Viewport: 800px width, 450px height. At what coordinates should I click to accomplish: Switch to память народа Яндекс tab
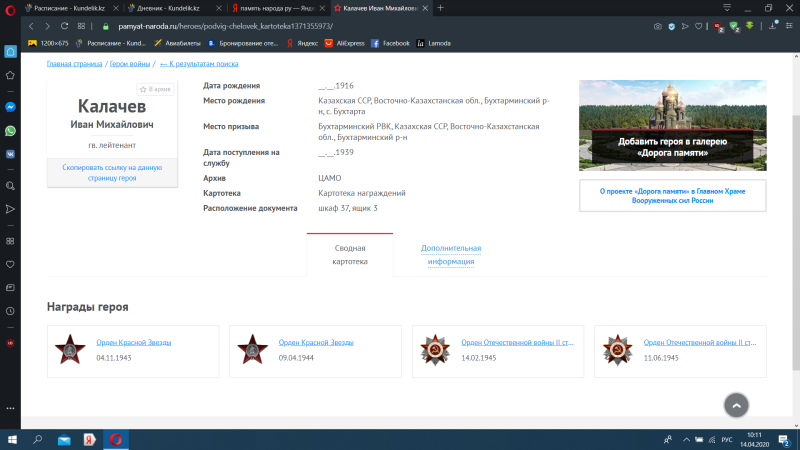point(278,8)
